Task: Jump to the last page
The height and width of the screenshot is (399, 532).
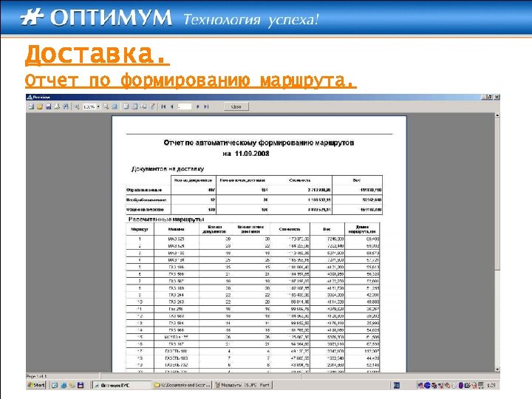Action: [x=206, y=106]
